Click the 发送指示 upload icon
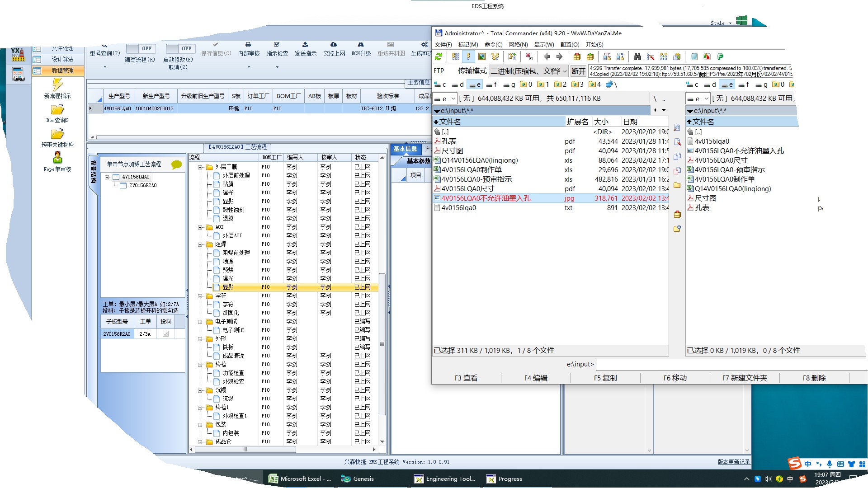Screen dimensions: 868x488 (x=305, y=45)
